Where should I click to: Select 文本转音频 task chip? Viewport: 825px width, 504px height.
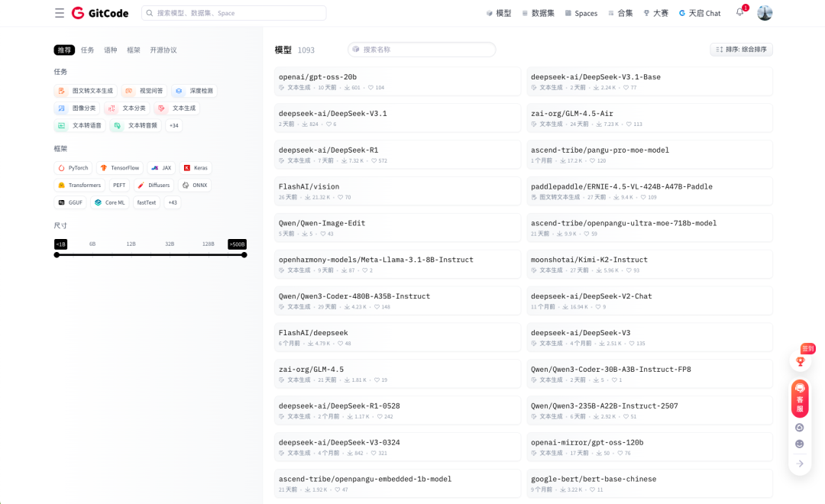[x=136, y=126]
